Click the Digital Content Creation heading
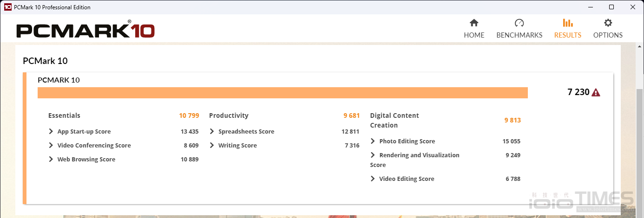The width and height of the screenshot is (644, 218). (x=394, y=121)
